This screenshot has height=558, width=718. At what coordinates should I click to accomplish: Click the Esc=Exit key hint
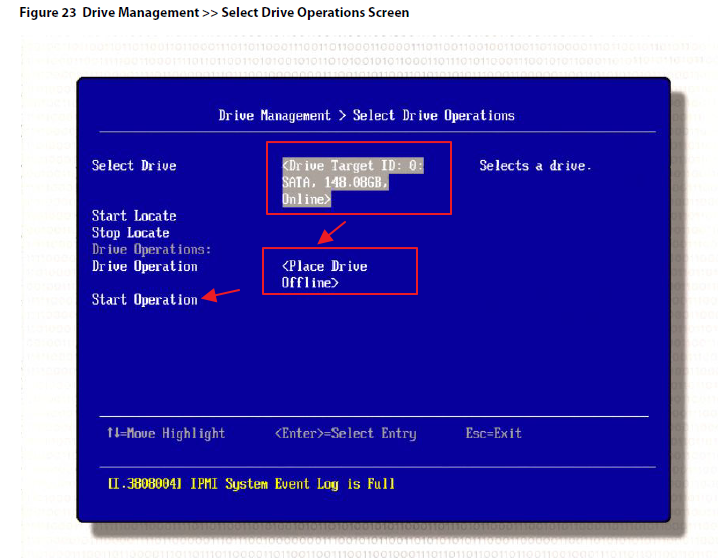(494, 433)
